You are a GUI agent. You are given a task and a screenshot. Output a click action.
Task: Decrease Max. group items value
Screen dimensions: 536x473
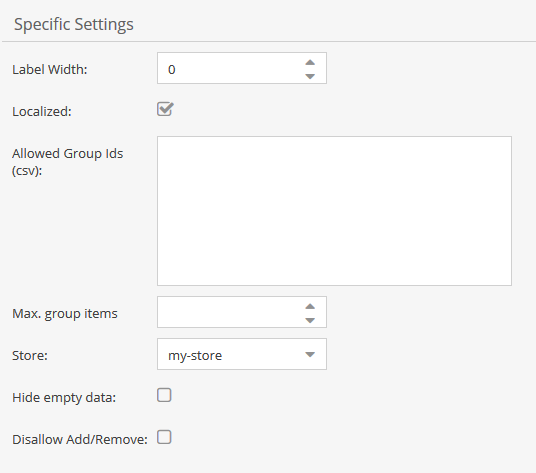310,320
